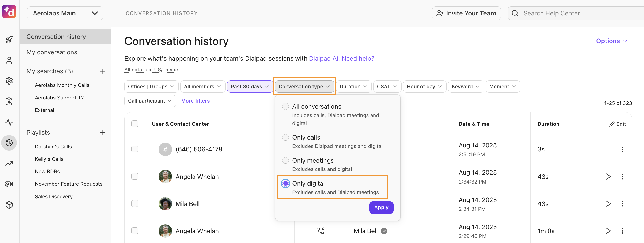Click the inbound call icon in last row
Screen dimensions: 644x243
click(x=321, y=231)
